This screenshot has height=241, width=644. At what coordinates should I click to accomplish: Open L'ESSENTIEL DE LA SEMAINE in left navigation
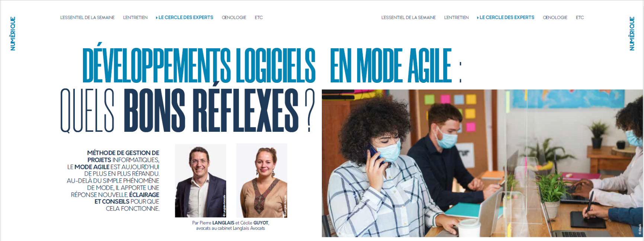pos(87,17)
